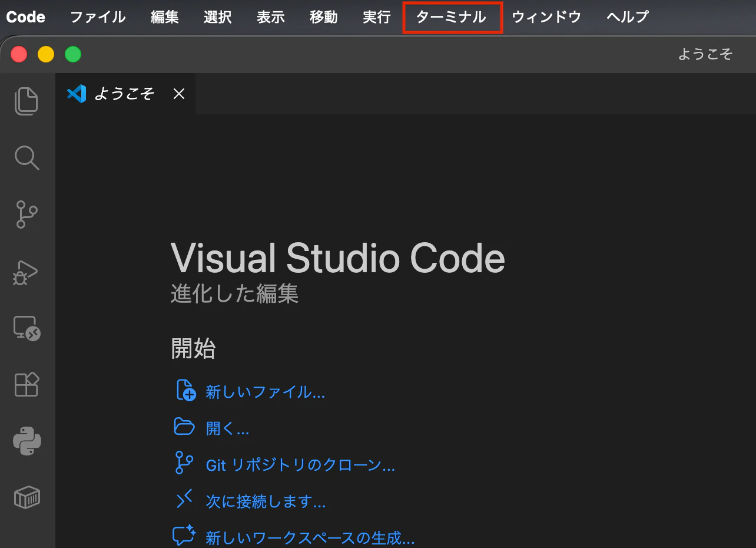Click the 新しいファイル... link

pyautogui.click(x=265, y=392)
